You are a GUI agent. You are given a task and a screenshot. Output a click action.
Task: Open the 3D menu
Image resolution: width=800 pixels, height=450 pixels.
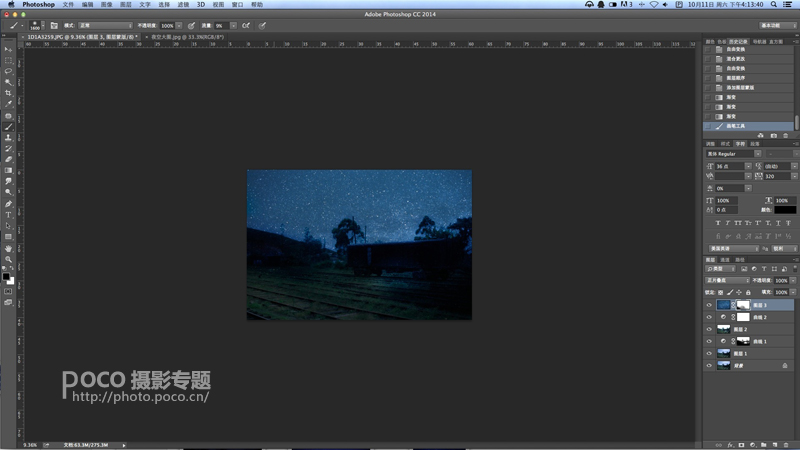[201, 4]
